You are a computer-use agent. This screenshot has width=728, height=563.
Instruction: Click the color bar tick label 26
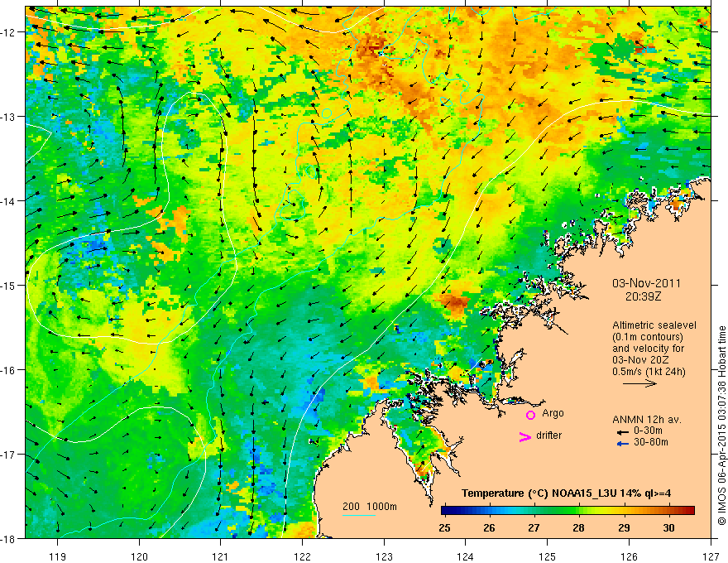(x=489, y=528)
